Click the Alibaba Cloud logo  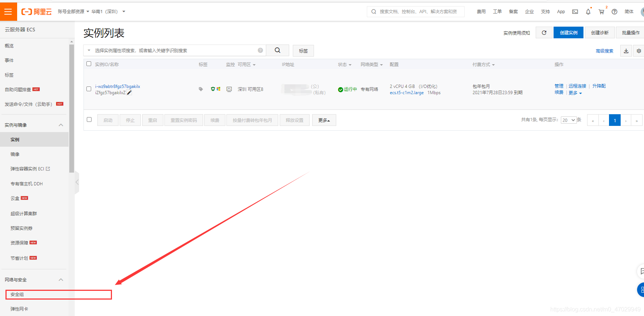coord(36,12)
